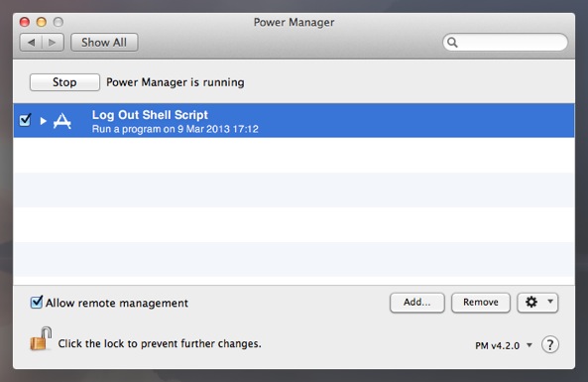This screenshot has height=382, width=588.
Task: Click 'Power Manager is running' status text
Action: point(176,82)
